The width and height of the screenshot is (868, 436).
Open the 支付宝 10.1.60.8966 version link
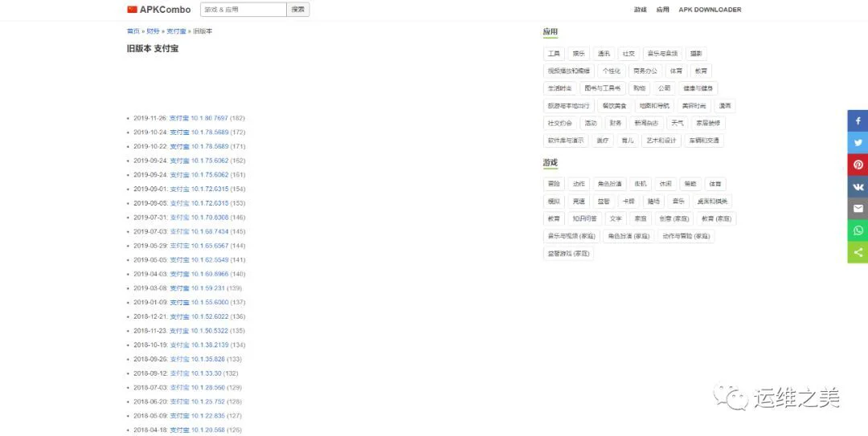coord(199,275)
